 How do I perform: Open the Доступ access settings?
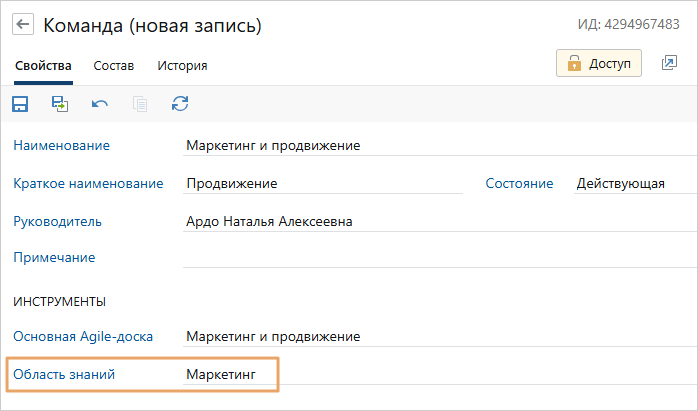[x=599, y=63]
